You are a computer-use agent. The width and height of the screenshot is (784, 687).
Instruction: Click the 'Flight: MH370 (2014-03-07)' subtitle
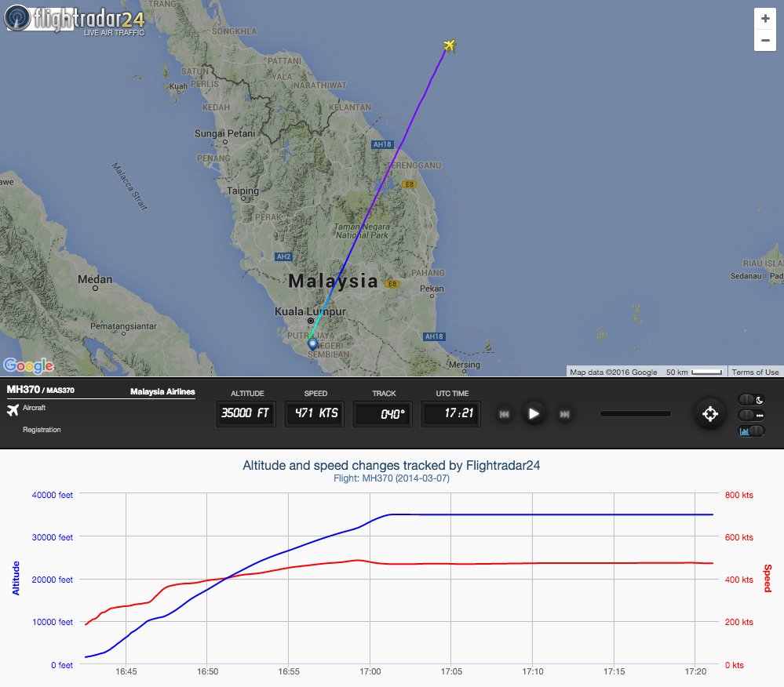[x=391, y=478]
